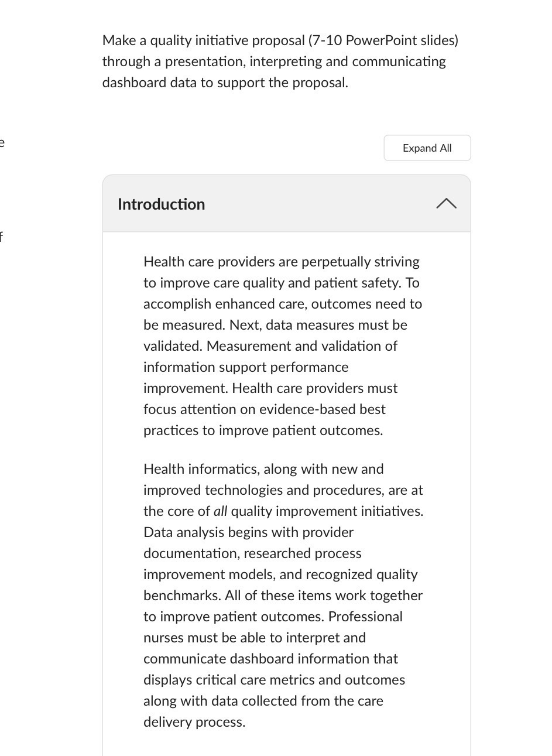Click the line ending "delivery process."
Image resolution: width=552 pixels, height=756 pixels.
(x=194, y=722)
